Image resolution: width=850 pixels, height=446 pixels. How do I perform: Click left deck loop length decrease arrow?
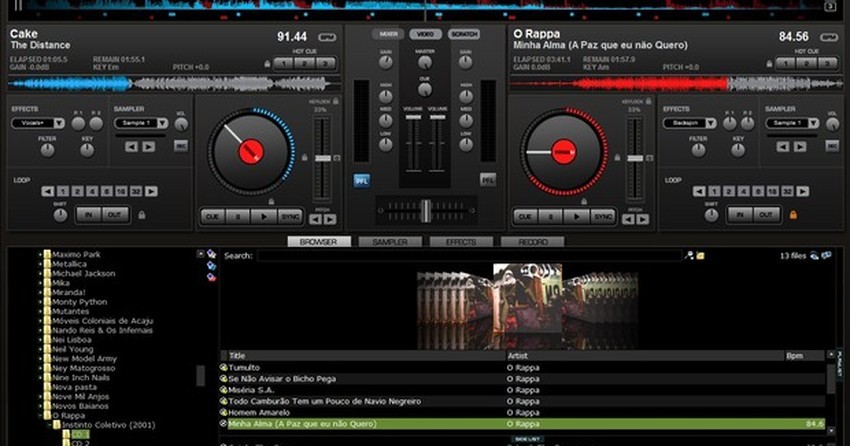click(x=48, y=191)
